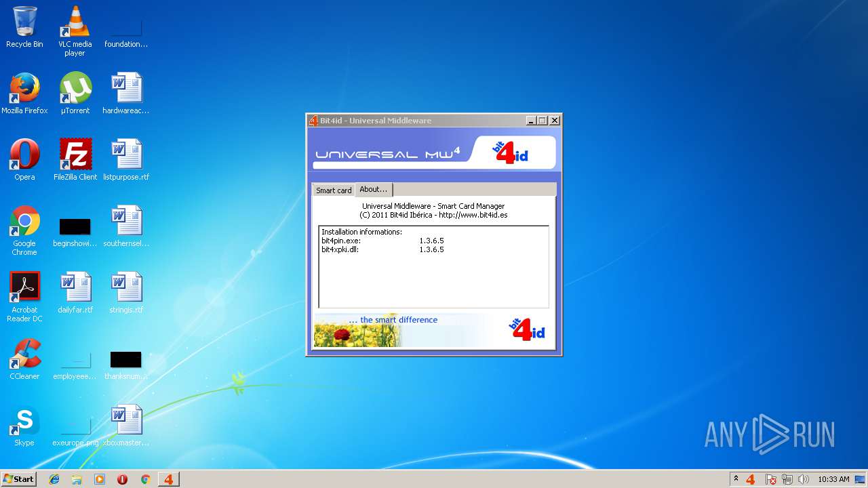
Task: Open Chrome from the taskbar
Action: (x=145, y=479)
